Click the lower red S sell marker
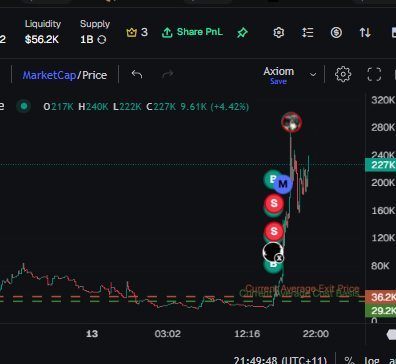 click(274, 231)
